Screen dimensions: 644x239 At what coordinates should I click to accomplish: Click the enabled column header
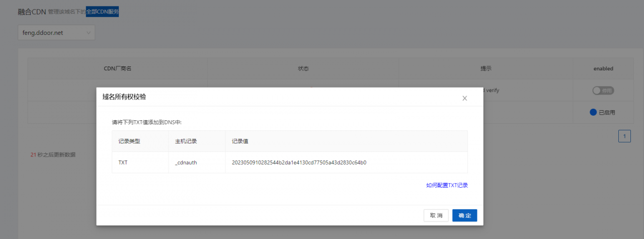[x=603, y=68]
